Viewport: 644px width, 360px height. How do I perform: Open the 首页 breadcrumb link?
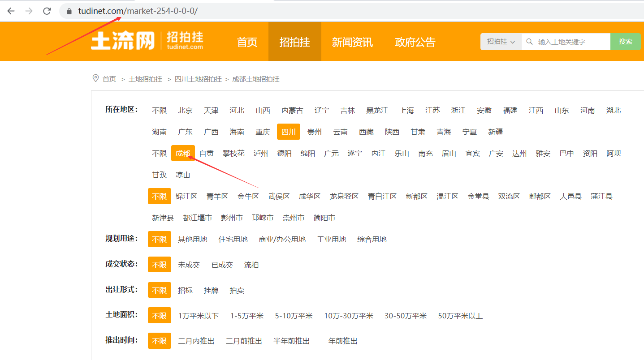[109, 78]
